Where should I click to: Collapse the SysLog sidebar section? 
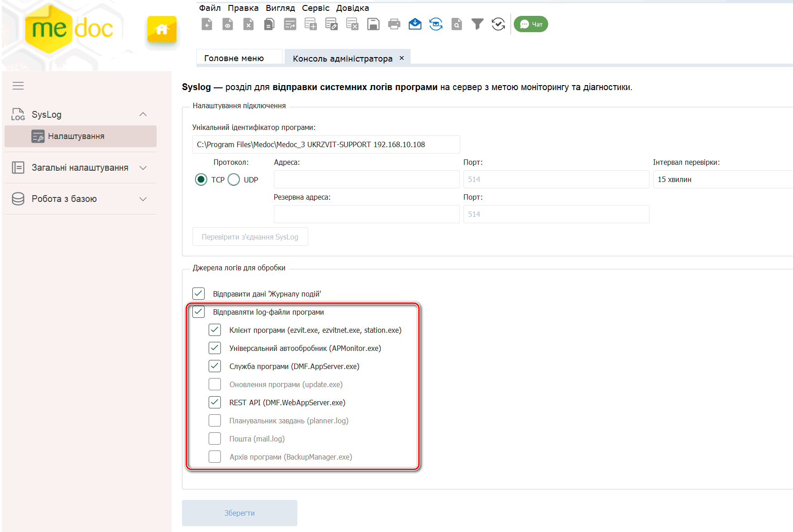click(143, 115)
